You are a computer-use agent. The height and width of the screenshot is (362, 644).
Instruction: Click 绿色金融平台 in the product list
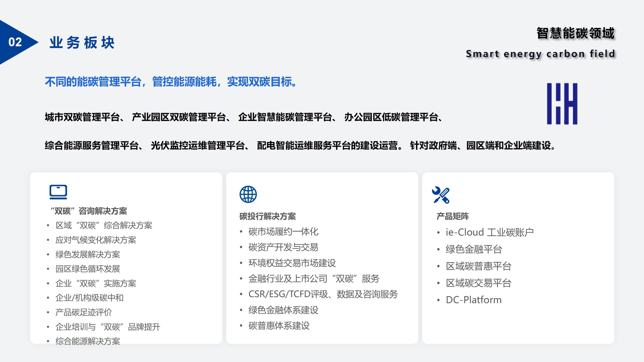click(x=474, y=249)
